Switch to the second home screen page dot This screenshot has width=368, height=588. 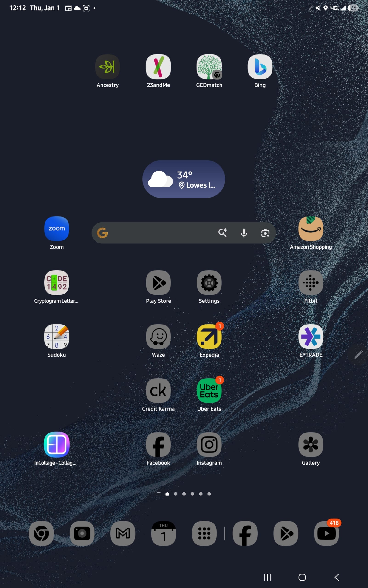pos(176,494)
